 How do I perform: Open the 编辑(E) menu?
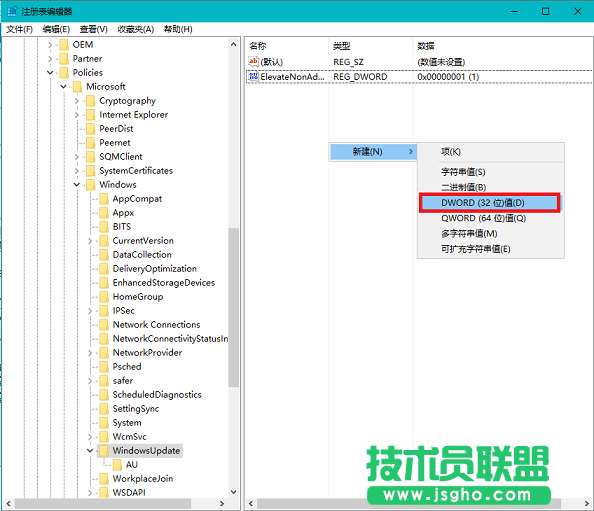[56, 29]
